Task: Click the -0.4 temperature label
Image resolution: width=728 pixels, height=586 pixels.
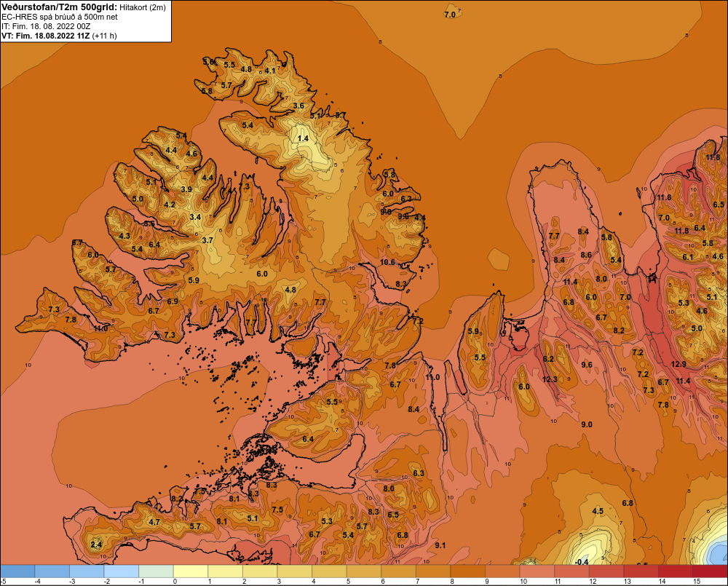Action: [581, 562]
